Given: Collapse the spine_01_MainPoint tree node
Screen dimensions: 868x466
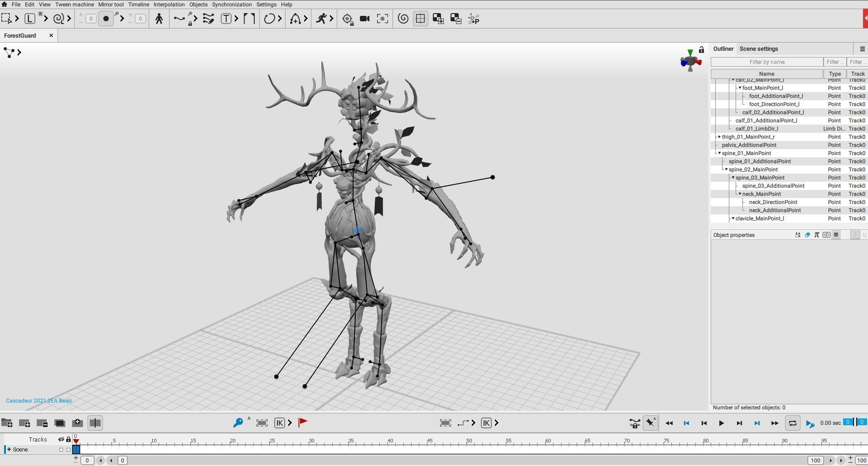Looking at the screenshot, I should [x=719, y=153].
